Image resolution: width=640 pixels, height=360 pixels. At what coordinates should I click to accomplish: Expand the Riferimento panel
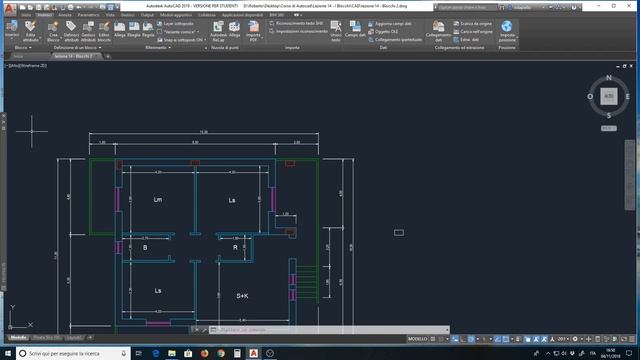click(158, 47)
